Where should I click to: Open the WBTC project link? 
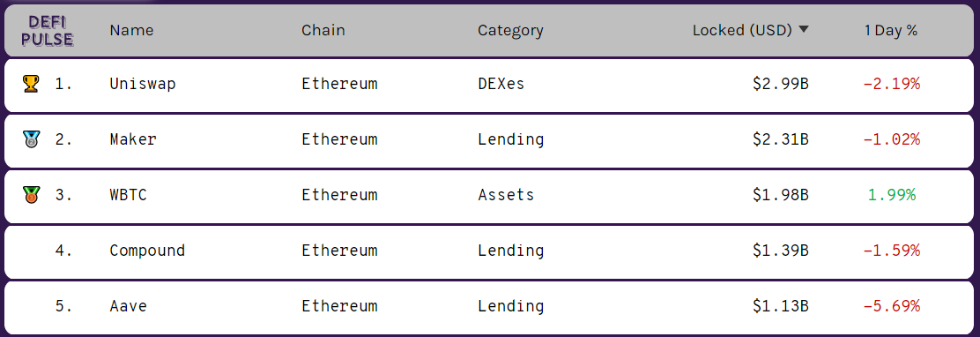coord(128,194)
